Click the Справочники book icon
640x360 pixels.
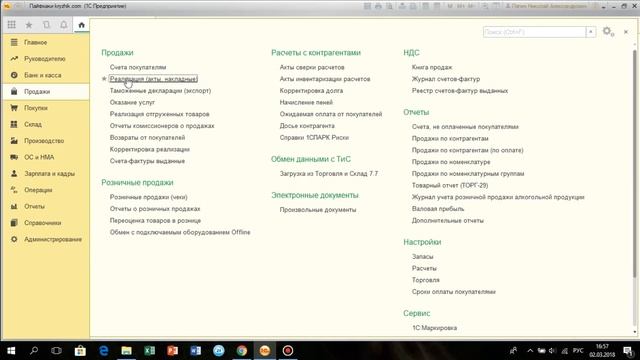click(x=14, y=222)
